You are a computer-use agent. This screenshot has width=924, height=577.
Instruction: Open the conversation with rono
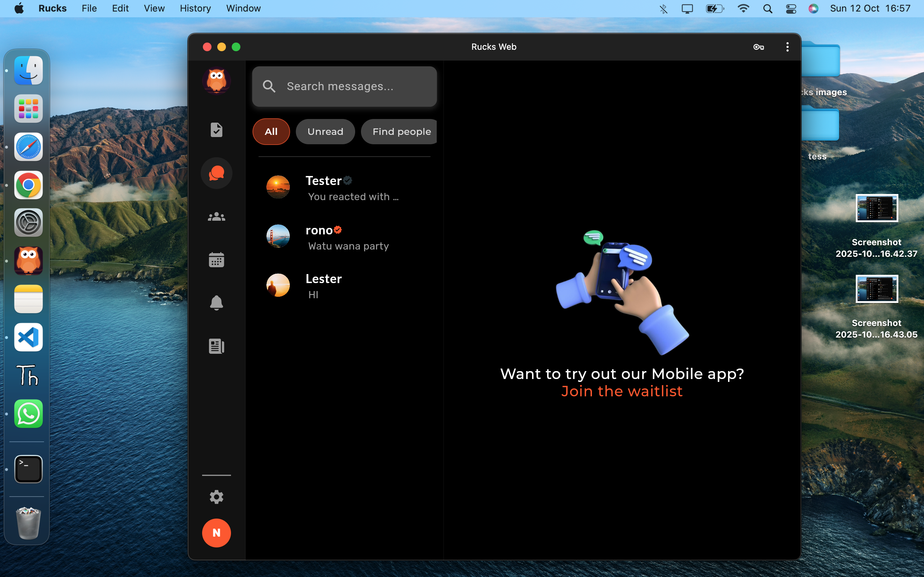(x=344, y=237)
